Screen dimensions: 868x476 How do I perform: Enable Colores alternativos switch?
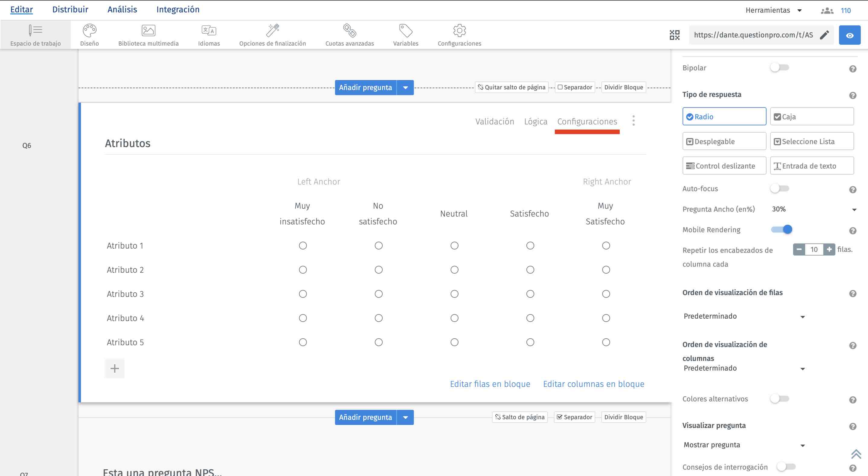[x=779, y=399]
